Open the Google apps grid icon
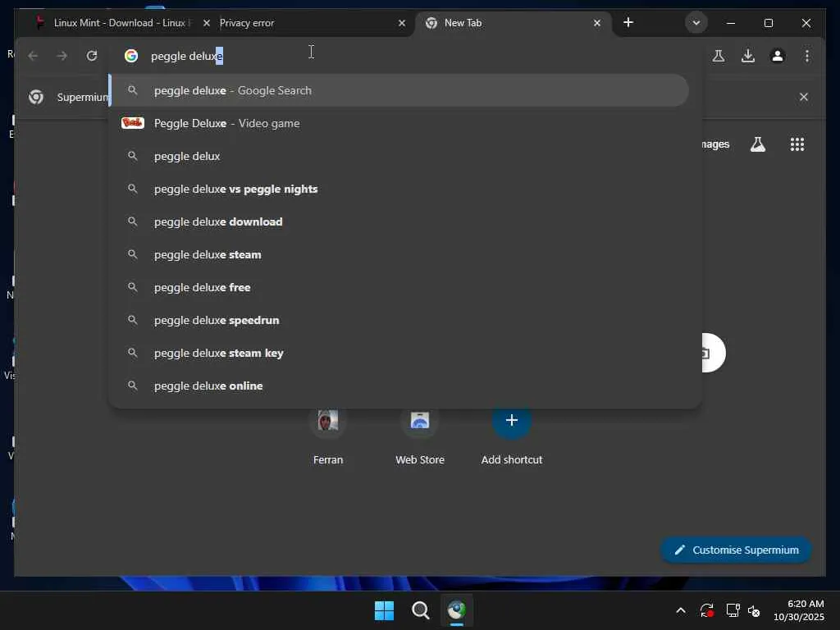The width and height of the screenshot is (840, 630). [x=797, y=144]
